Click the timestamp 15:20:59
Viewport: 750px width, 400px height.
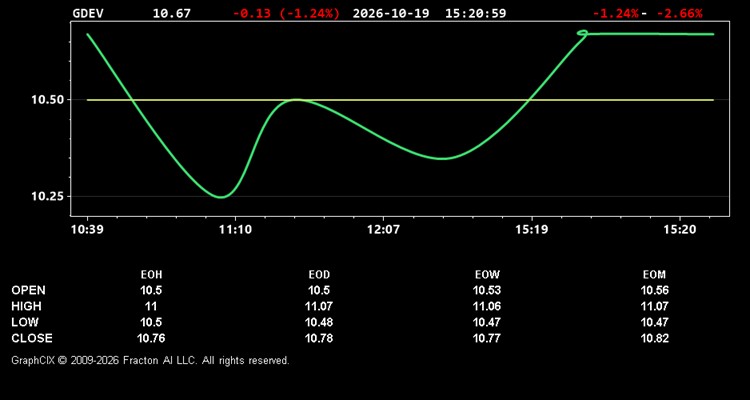475,13
